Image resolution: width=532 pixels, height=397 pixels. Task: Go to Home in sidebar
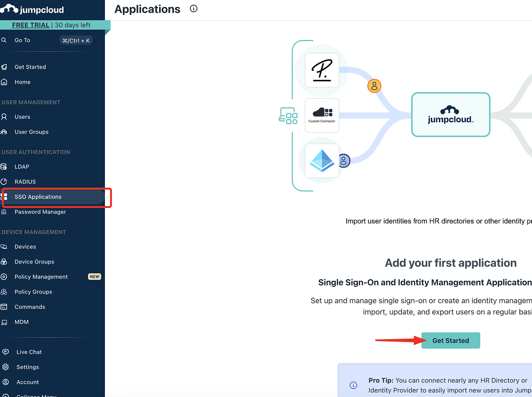click(x=23, y=82)
